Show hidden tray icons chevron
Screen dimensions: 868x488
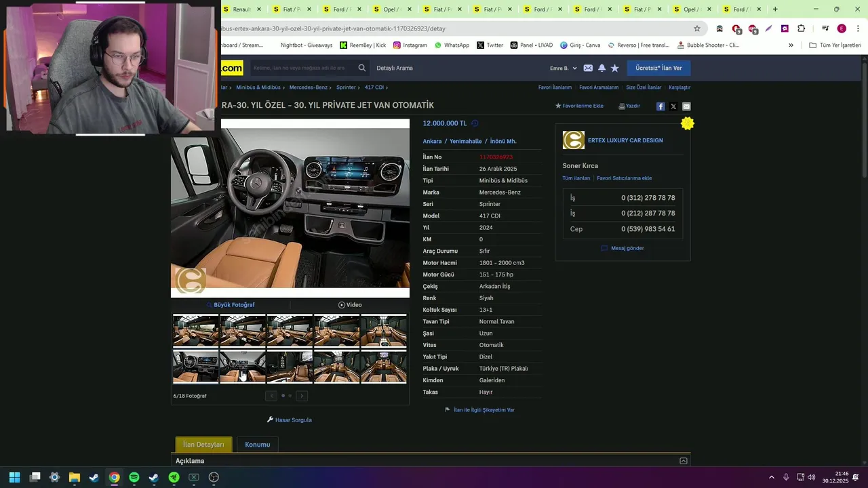pos(771,477)
